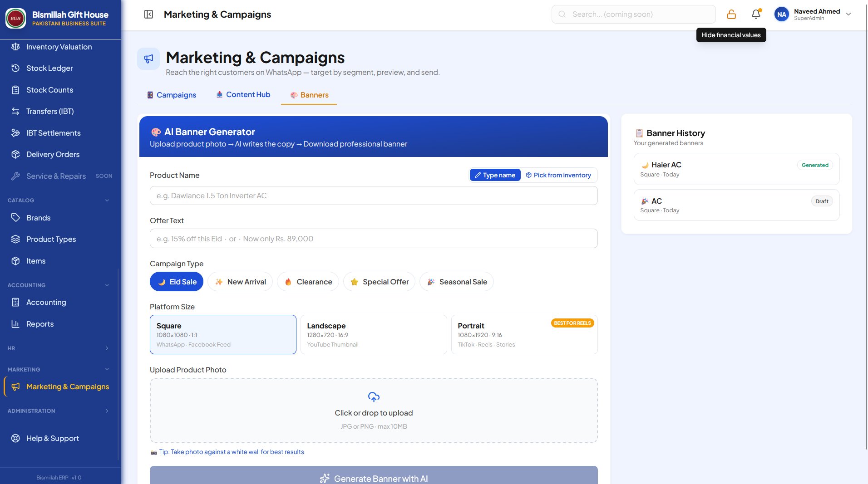Viewport: 868px width, 484px height.
Task: Click the cloud upload icon
Action: click(374, 397)
